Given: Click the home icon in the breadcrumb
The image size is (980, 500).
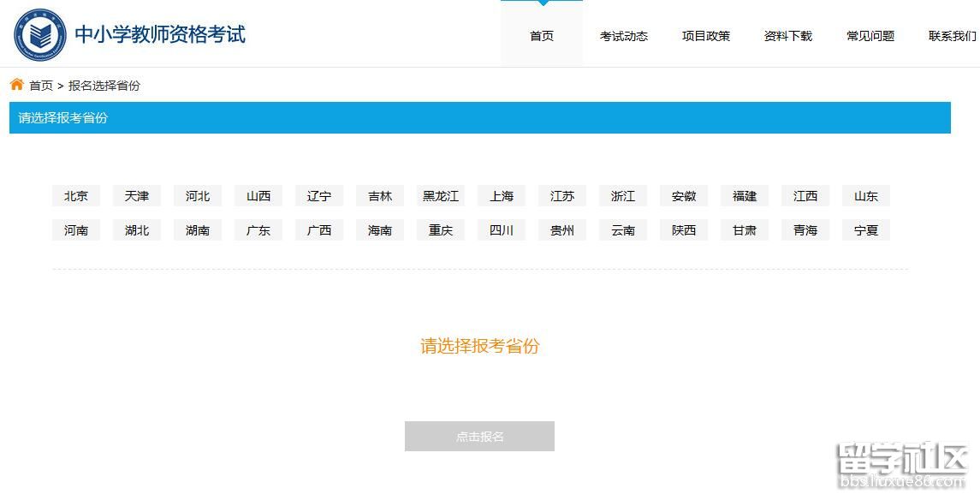Looking at the screenshot, I should coord(15,85).
